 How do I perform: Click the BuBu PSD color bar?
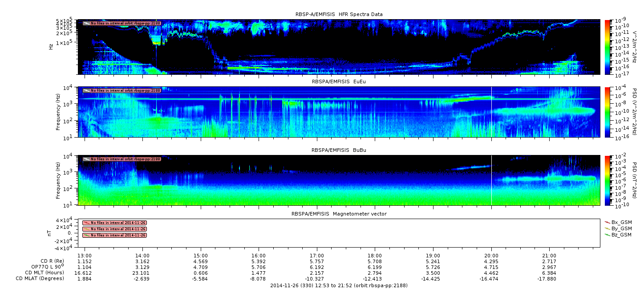coord(607,180)
